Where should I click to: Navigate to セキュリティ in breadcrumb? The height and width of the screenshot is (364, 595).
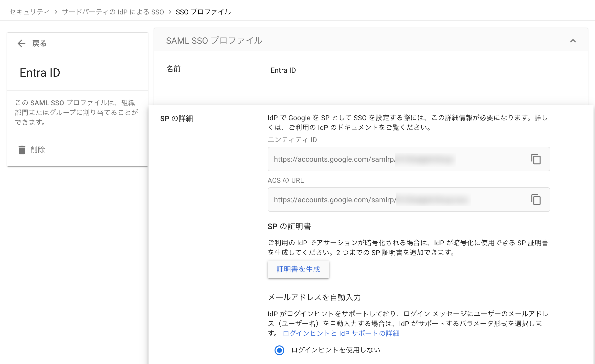(29, 11)
